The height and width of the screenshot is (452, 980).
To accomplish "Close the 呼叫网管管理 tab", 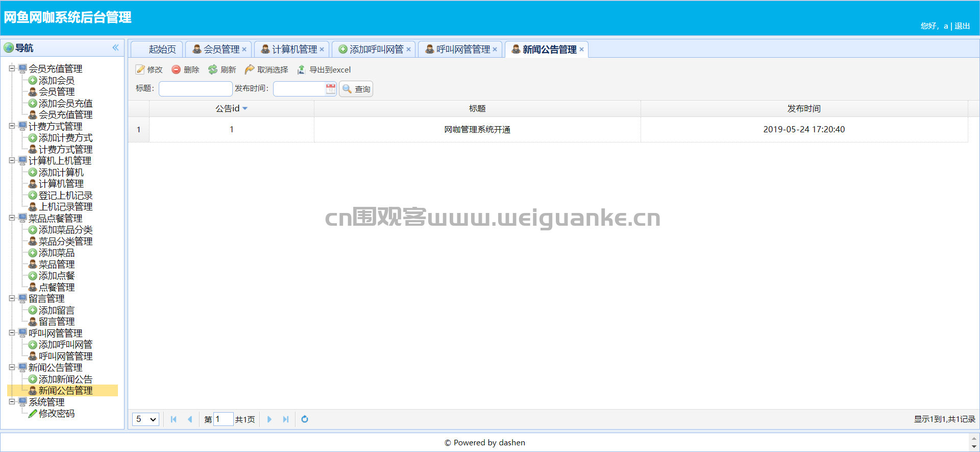I will pyautogui.click(x=495, y=50).
